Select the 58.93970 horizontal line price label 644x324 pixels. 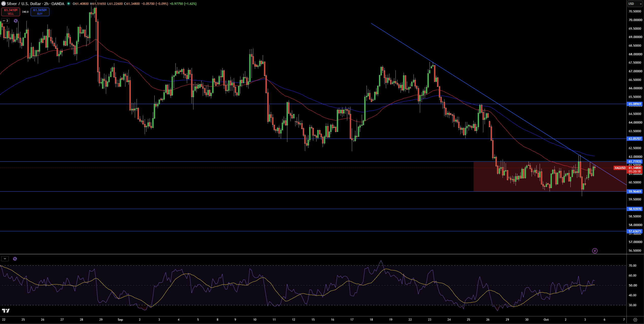(635, 209)
